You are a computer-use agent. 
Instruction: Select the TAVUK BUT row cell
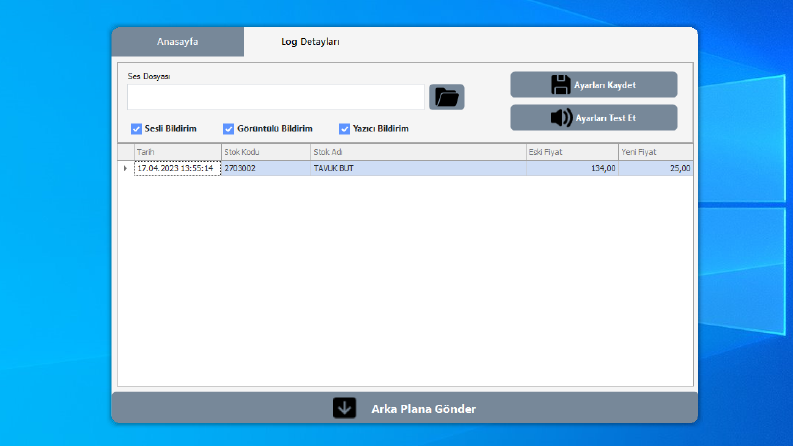(x=418, y=168)
